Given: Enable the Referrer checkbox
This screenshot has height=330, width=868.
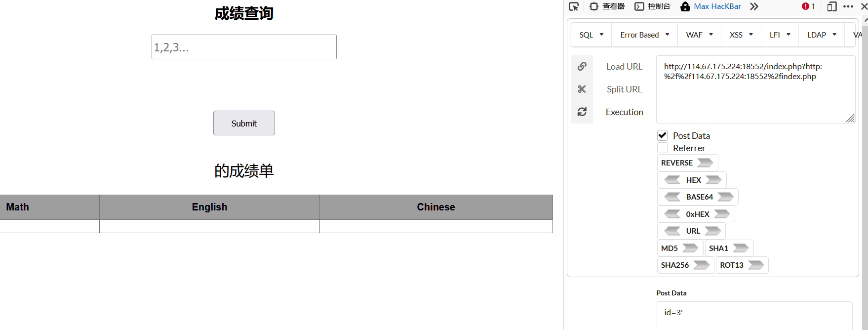Looking at the screenshot, I should [x=663, y=148].
